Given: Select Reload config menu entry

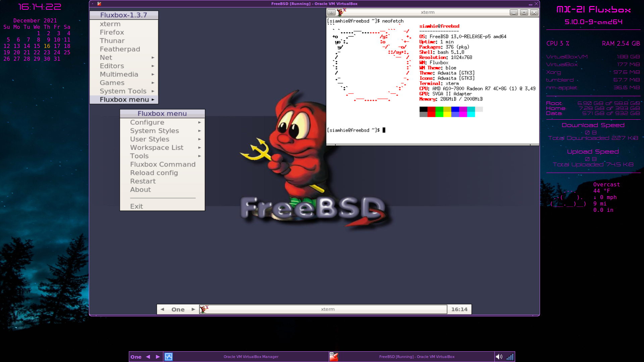Looking at the screenshot, I should (x=154, y=173).
